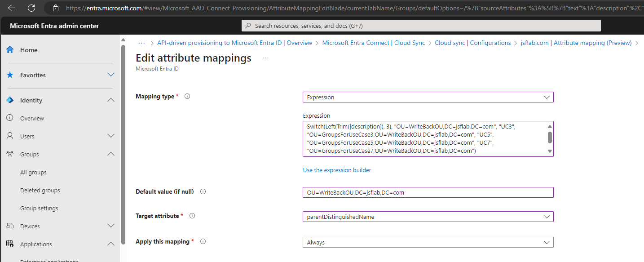The width and height of the screenshot is (644, 262).
Task: Open Microsoft Entra Connect Cloud Sync breadcrumb
Action: (x=373, y=43)
